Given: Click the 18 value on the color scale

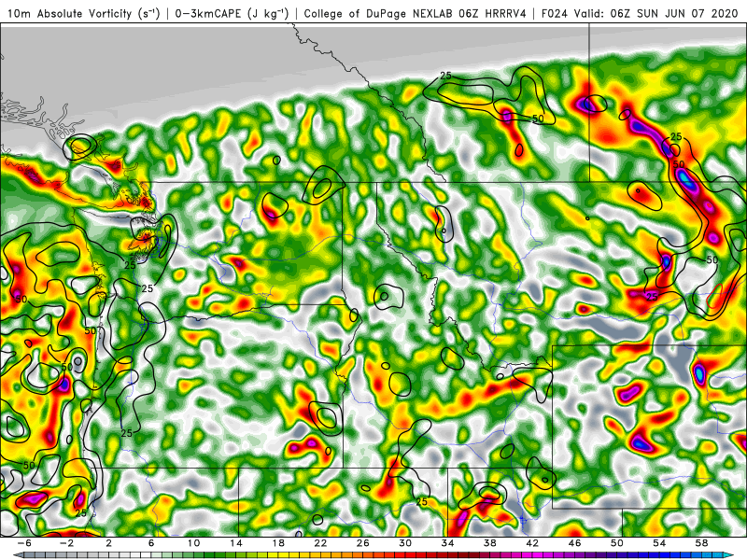Looking at the screenshot, I should click(278, 543).
